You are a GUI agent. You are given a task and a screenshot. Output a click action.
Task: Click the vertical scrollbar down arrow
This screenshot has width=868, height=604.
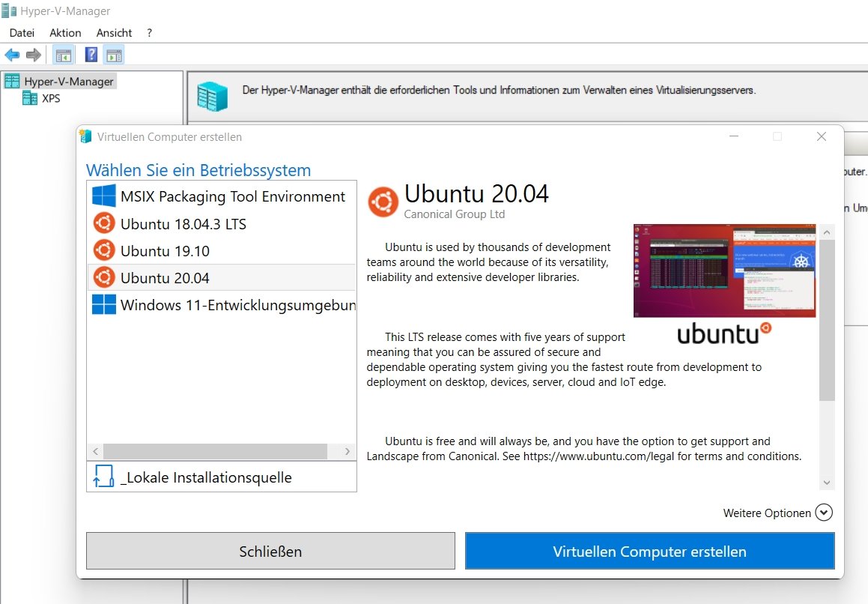(828, 483)
